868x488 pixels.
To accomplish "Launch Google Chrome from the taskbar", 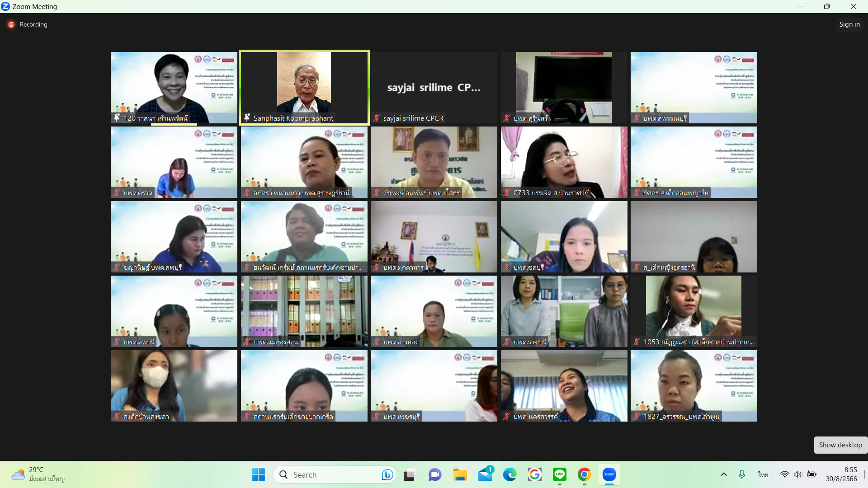I will pyautogui.click(x=584, y=474).
